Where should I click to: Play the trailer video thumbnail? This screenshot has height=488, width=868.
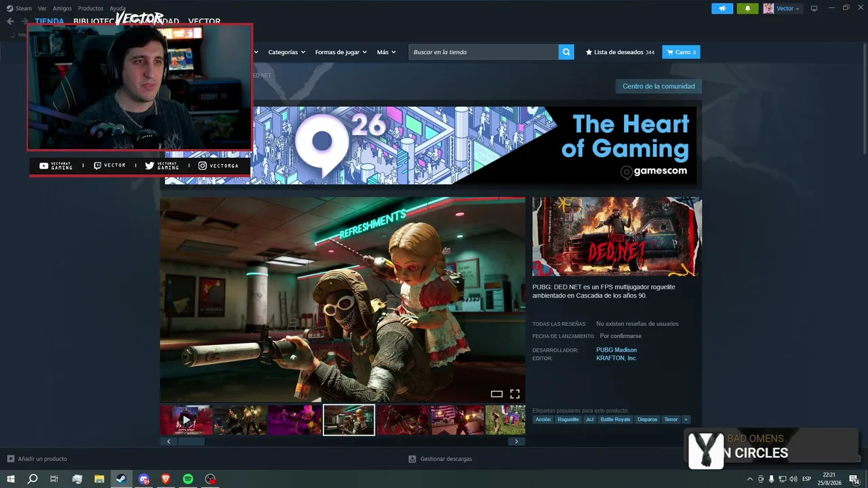point(186,420)
